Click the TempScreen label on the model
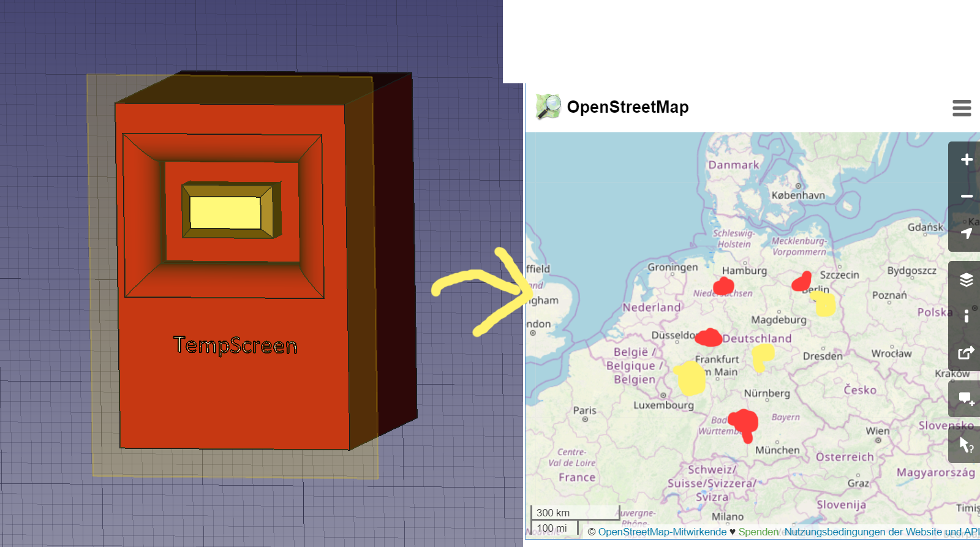Screen dimensions: 980x547 pyautogui.click(x=235, y=345)
